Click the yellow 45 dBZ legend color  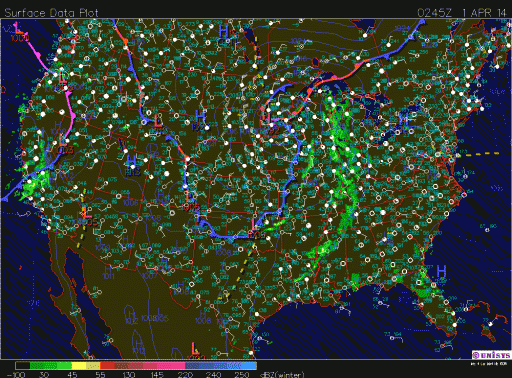pyautogui.click(x=79, y=366)
